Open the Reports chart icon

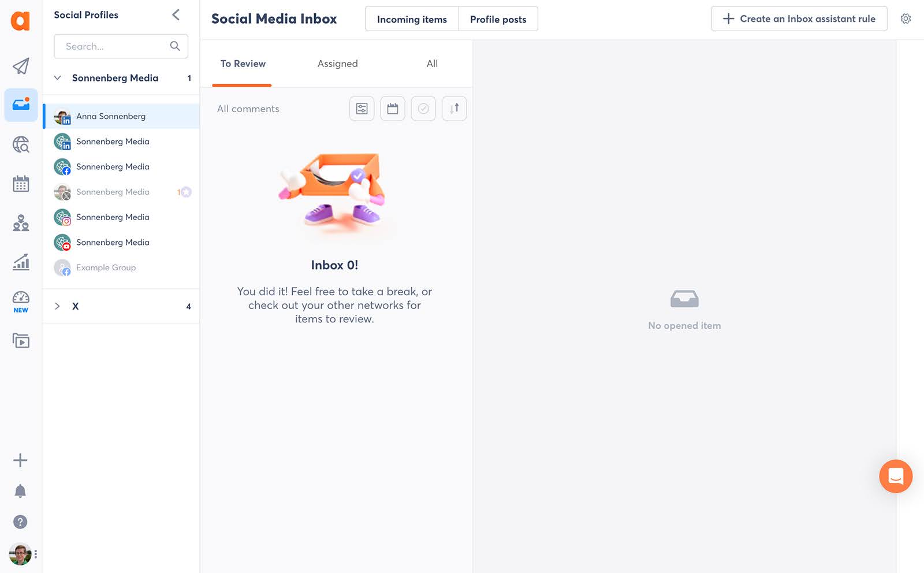click(x=21, y=263)
